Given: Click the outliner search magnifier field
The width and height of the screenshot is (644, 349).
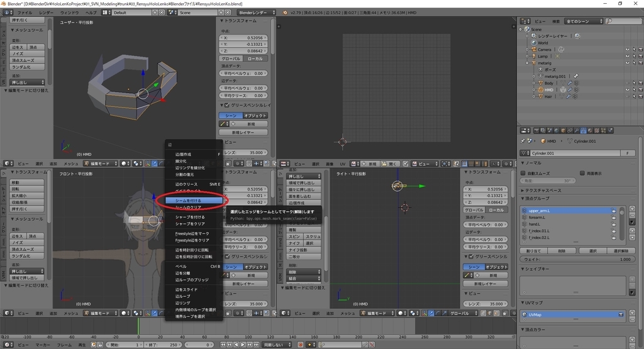Looking at the screenshot, I should 623,21.
